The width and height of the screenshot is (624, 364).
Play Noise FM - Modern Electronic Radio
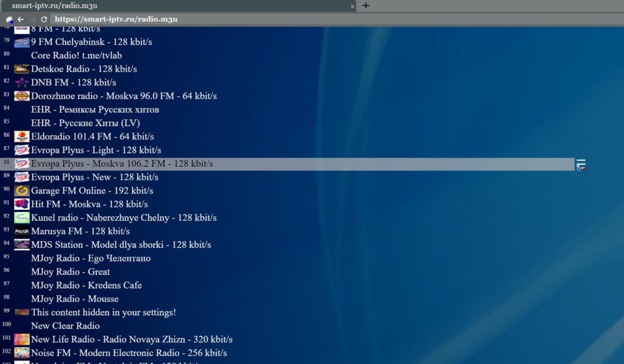[129, 353]
